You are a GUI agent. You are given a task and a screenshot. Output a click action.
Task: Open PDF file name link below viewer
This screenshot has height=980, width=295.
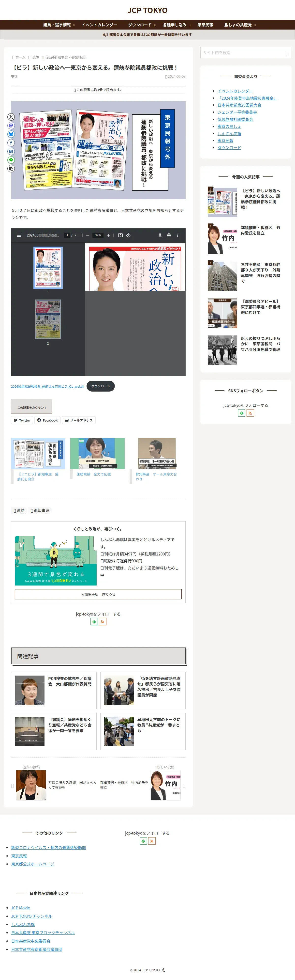[x=47, y=387]
